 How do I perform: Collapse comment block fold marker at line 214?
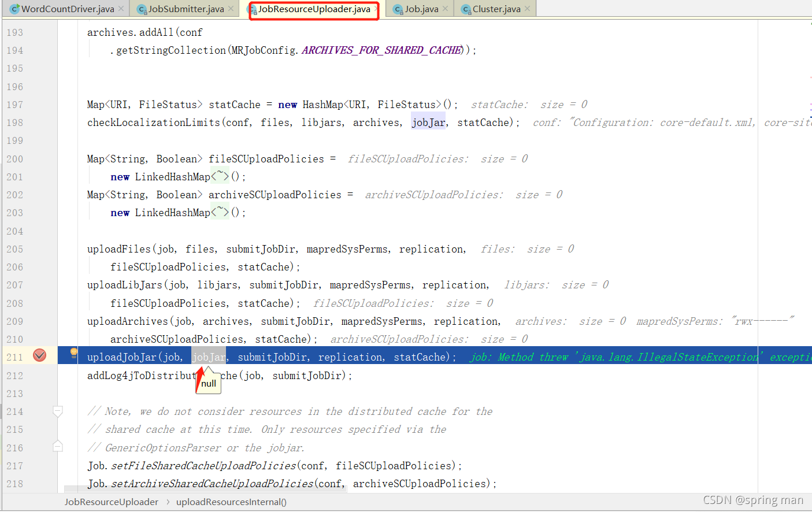[x=57, y=411]
